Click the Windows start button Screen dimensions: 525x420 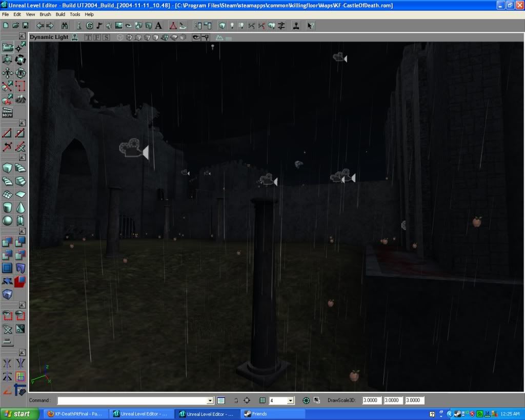point(17,414)
